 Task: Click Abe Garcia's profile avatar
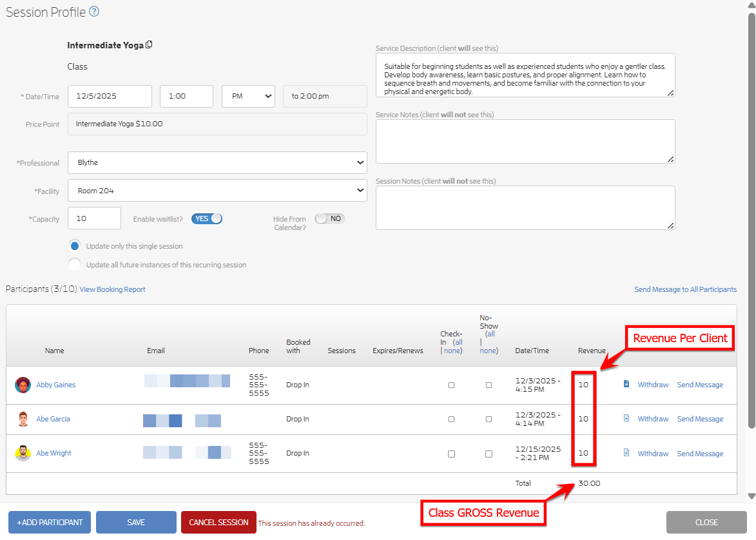click(23, 419)
